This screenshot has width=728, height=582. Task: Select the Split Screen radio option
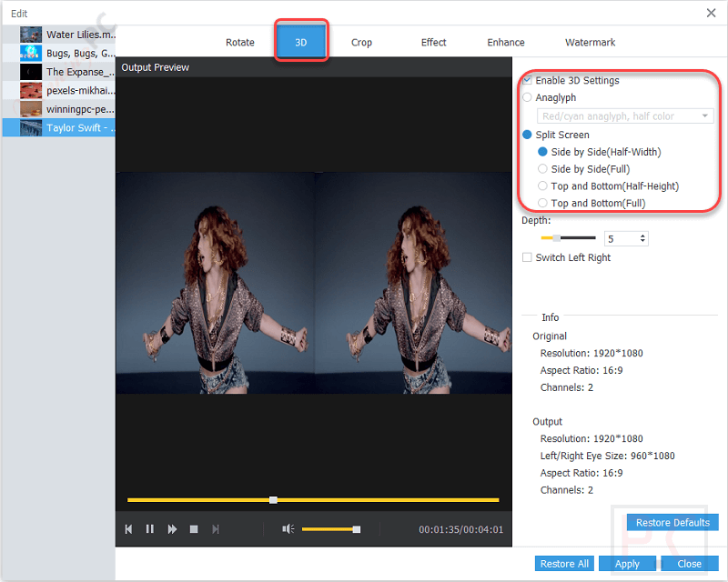[x=527, y=135]
